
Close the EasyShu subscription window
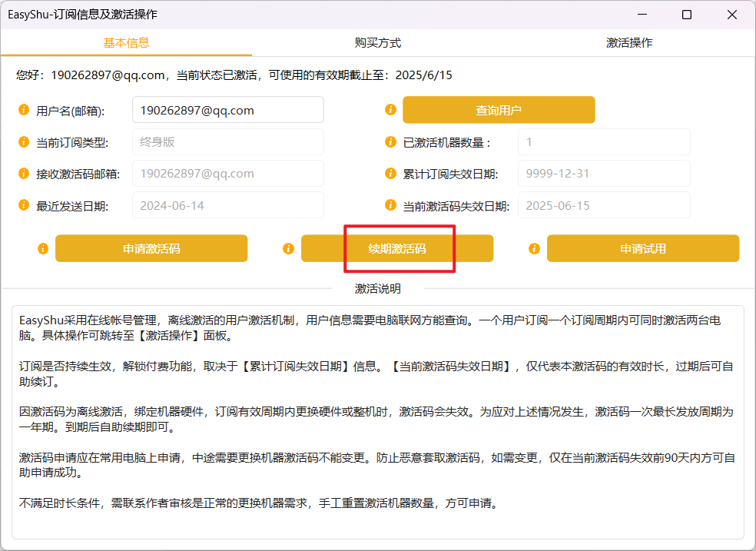pos(732,15)
